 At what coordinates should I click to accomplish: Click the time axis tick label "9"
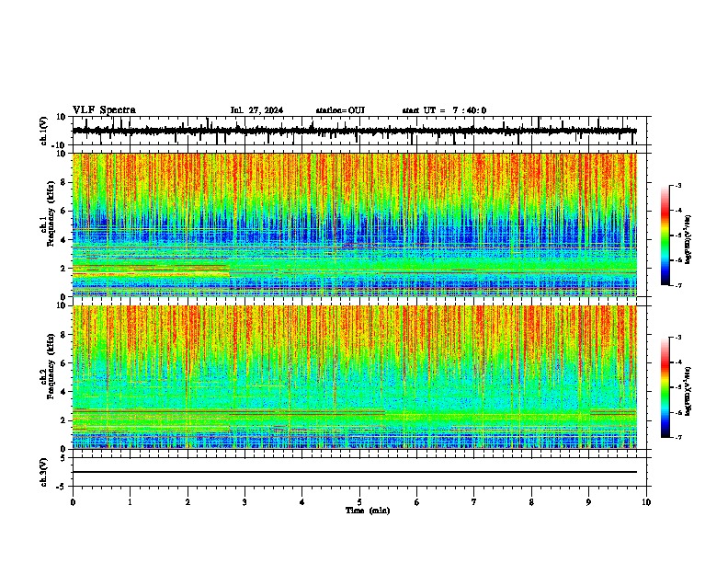[588, 502]
